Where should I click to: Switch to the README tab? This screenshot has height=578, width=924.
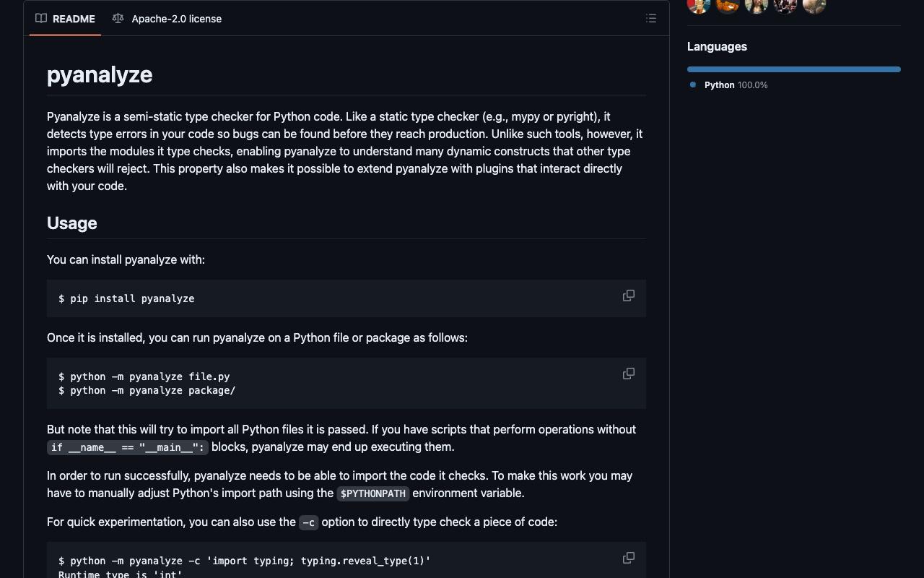(65, 19)
